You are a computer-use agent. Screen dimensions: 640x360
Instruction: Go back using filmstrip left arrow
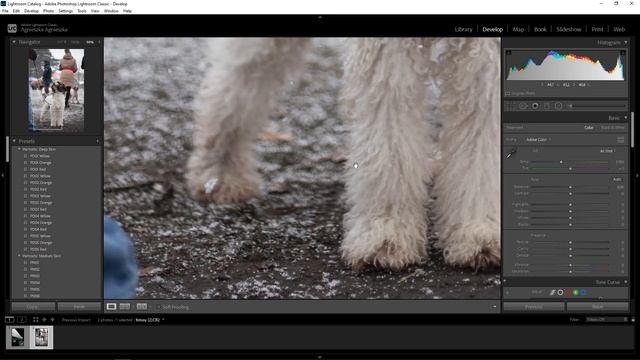44,320
